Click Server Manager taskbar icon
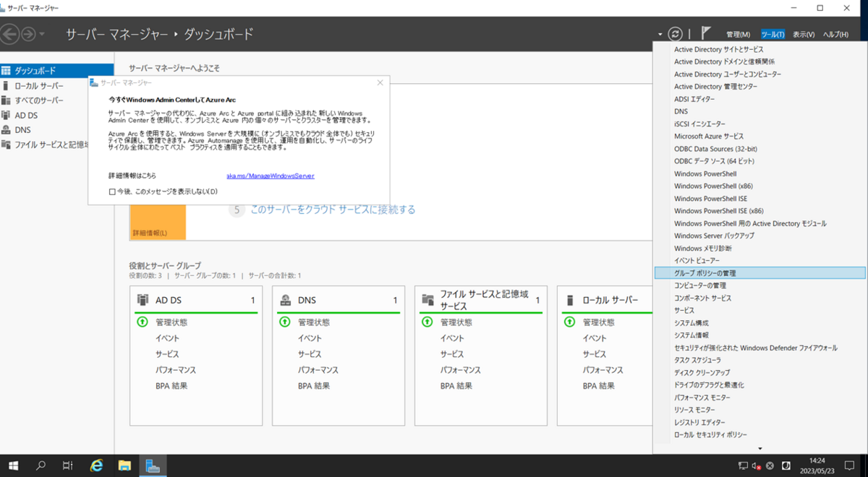Image resolution: width=868 pixels, height=477 pixels. (x=153, y=466)
